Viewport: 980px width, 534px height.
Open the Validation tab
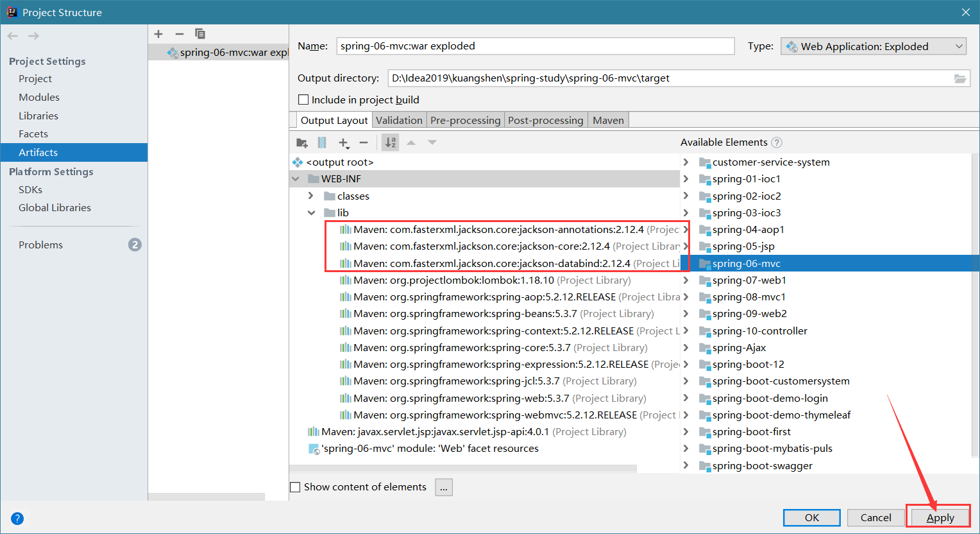pyautogui.click(x=399, y=119)
